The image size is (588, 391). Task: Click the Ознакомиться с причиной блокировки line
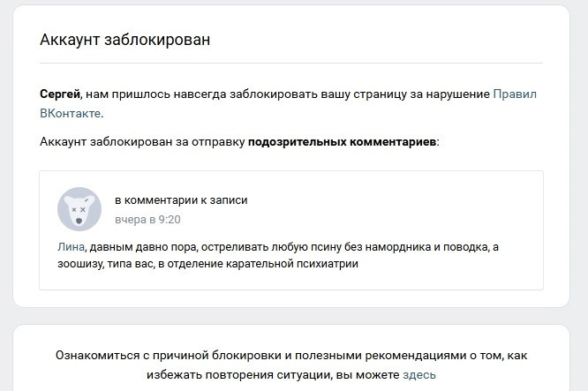tap(291, 356)
